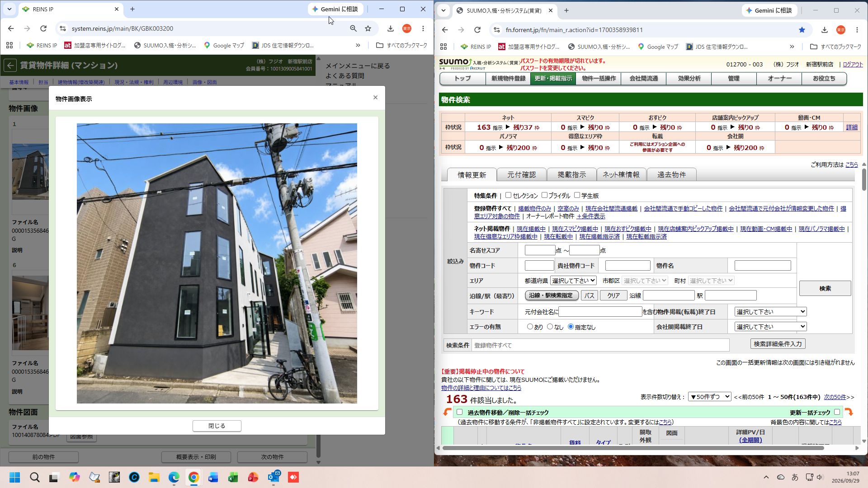Open downloads in the REINS browser window

pos(391,28)
